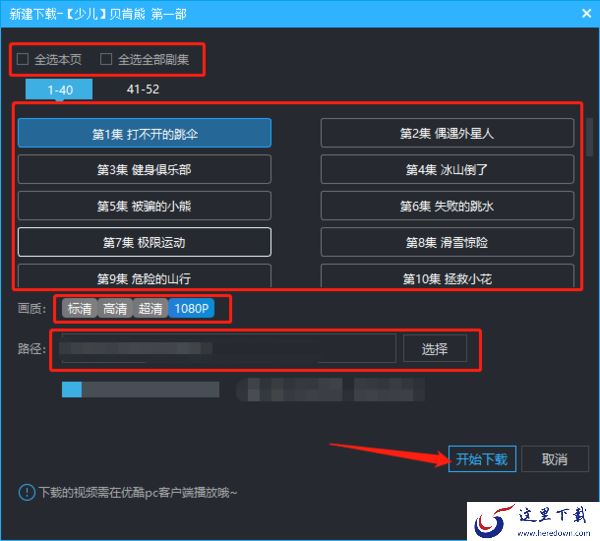This screenshot has width=600, height=541.
Task: Click 选择 to browse for folder
Action: (435, 349)
